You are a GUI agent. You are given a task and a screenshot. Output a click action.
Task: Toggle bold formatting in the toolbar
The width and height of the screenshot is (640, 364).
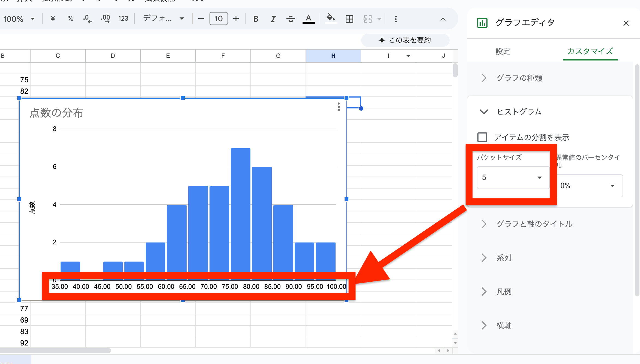pyautogui.click(x=255, y=19)
